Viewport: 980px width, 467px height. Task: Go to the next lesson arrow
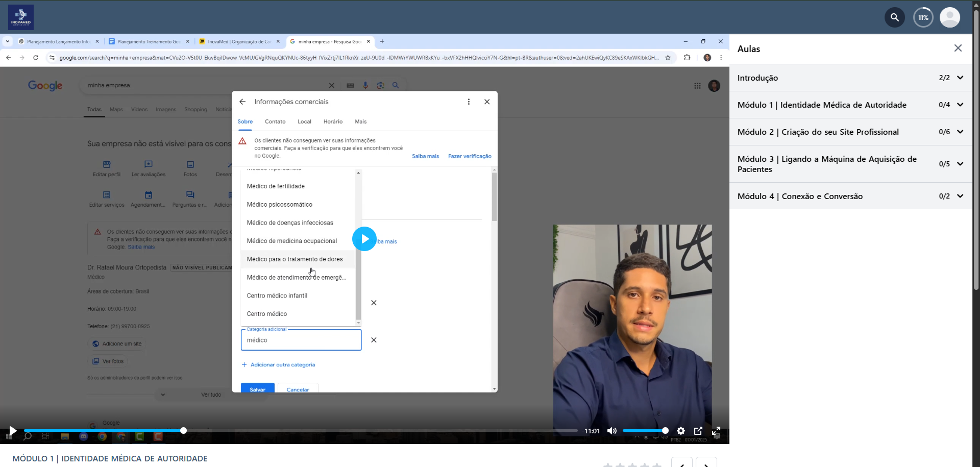click(706, 463)
